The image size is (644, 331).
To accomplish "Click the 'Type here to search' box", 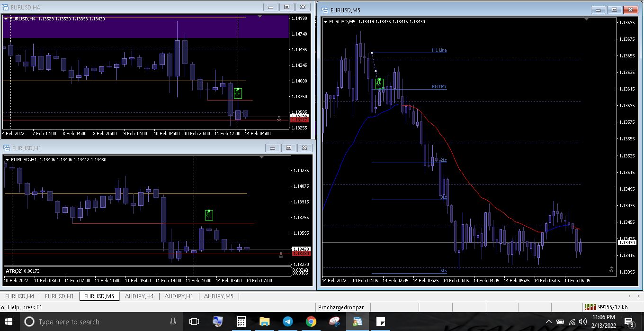I will point(101,322).
